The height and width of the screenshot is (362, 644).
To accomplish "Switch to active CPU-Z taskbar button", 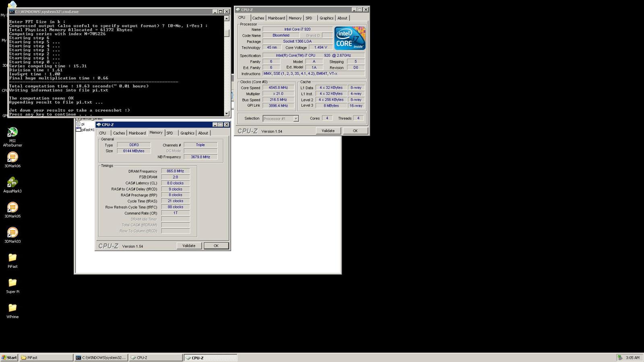I will (211, 358).
